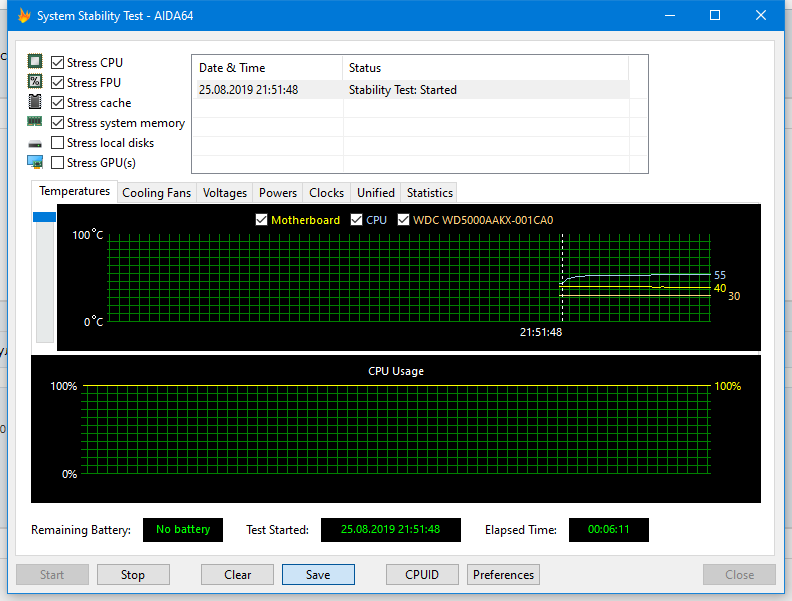Disable the Stress cache option
Image resolution: width=792 pixels, height=601 pixels.
point(58,103)
